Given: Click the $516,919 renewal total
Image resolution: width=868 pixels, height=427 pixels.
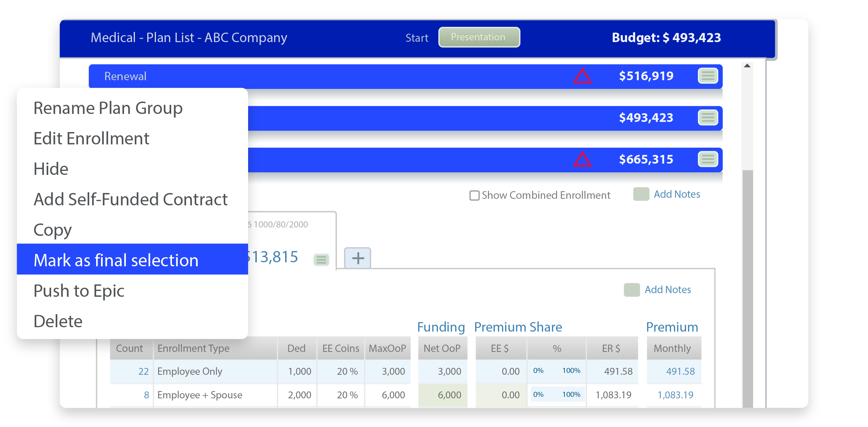Looking at the screenshot, I should (646, 76).
